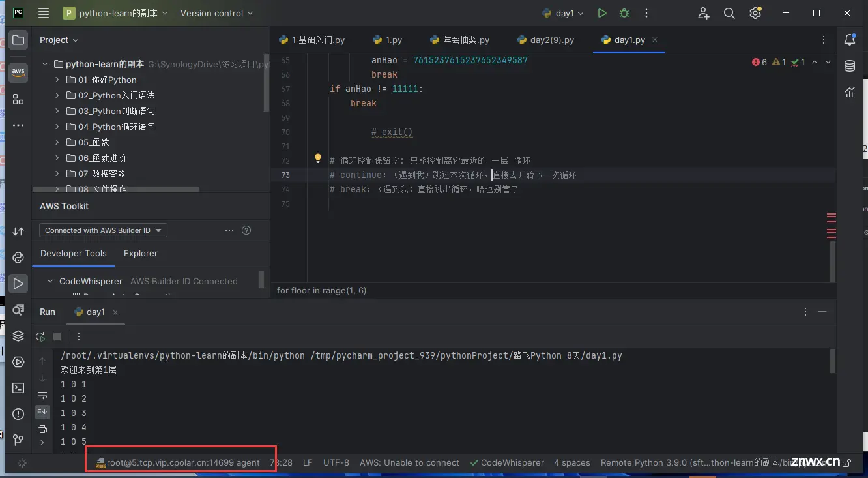Viewport: 868px width, 478px height.
Task: Open Problems tool window
Action: 18,414
